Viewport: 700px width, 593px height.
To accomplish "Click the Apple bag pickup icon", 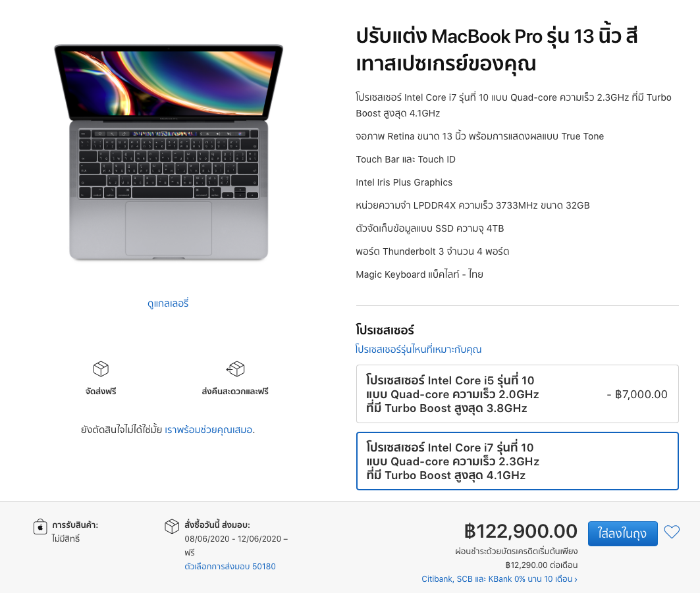I will [40, 527].
